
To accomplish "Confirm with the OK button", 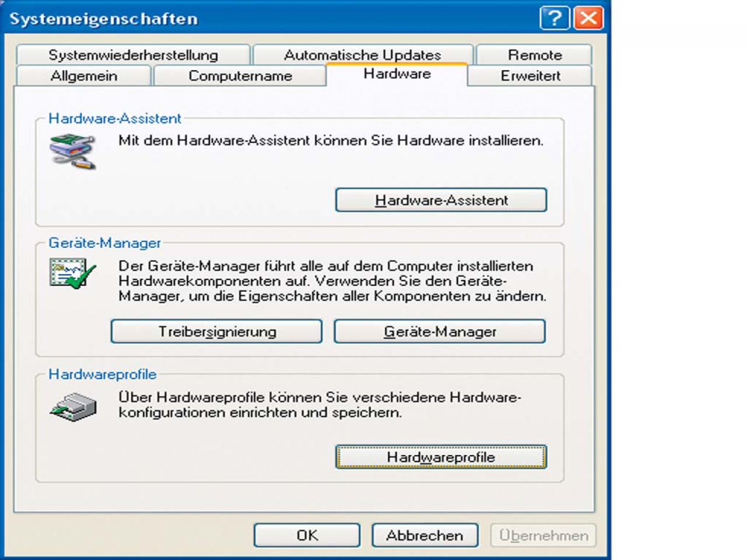I will point(307,535).
